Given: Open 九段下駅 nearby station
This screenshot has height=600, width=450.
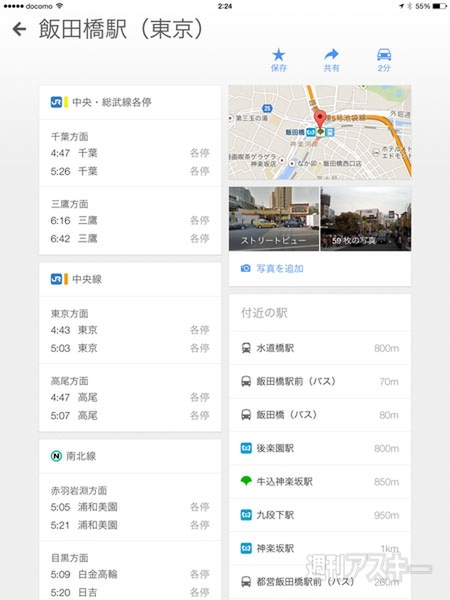Looking at the screenshot, I should (x=320, y=515).
